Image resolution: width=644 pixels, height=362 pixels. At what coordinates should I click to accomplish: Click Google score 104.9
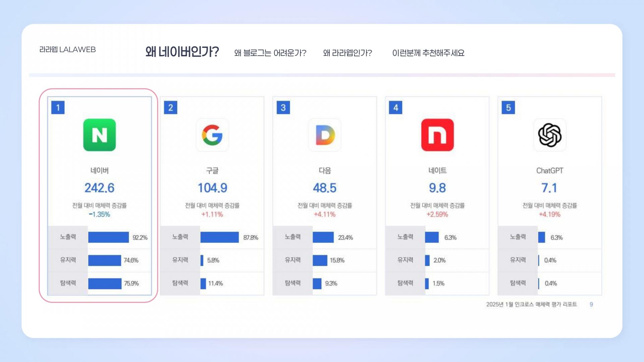[x=212, y=188]
